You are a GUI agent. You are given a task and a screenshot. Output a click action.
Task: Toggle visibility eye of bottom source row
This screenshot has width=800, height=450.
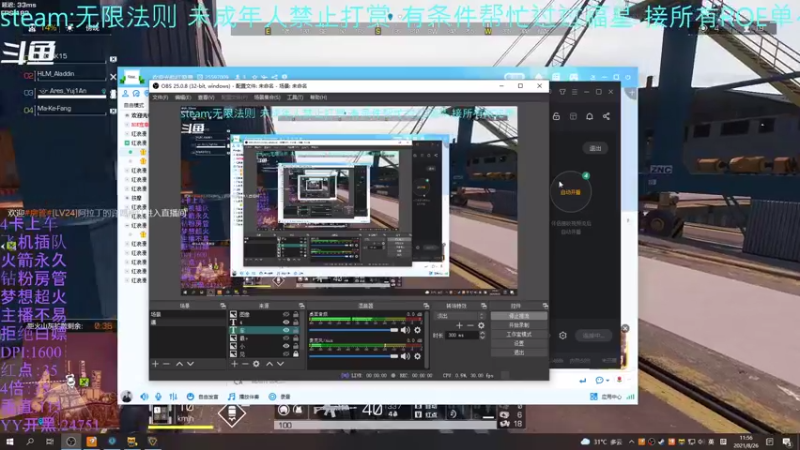(x=286, y=354)
